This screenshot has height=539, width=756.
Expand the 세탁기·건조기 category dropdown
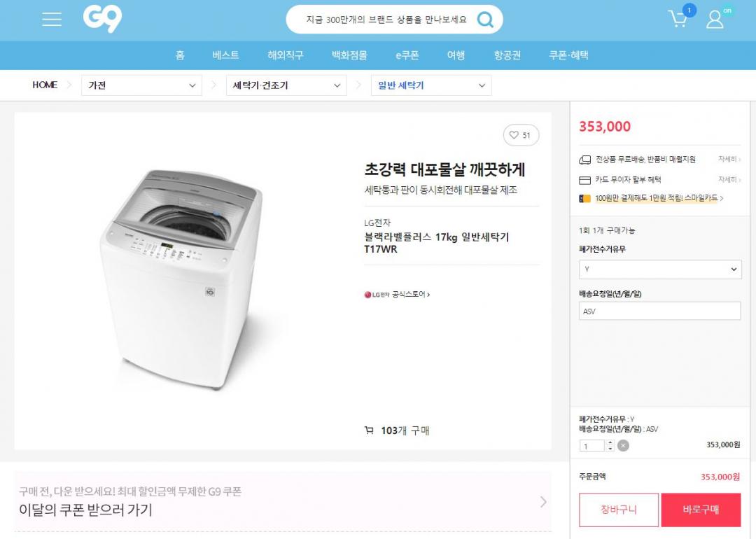[x=288, y=85]
